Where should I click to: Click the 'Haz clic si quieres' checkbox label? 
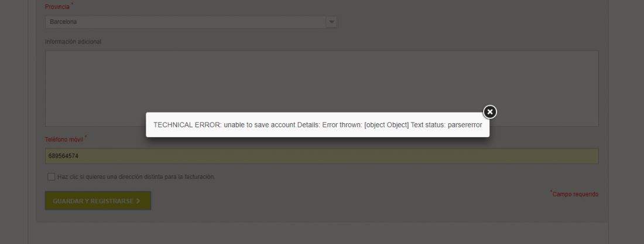[x=136, y=177]
